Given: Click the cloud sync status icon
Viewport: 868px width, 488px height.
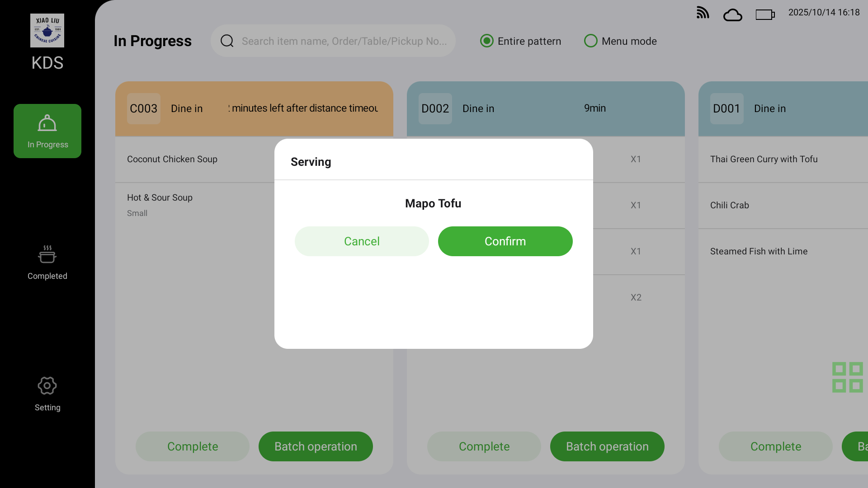Looking at the screenshot, I should (x=732, y=15).
